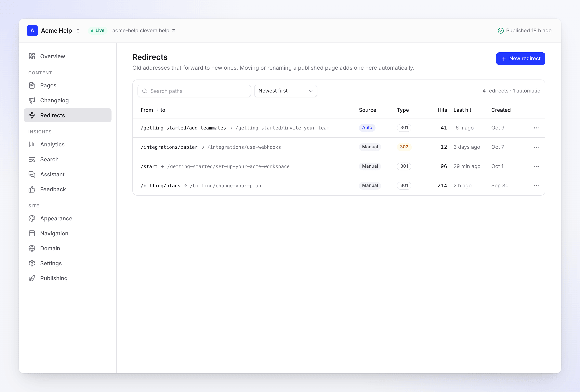This screenshot has height=392, width=580.
Task: Go to the Changelog section
Action: 67,100
